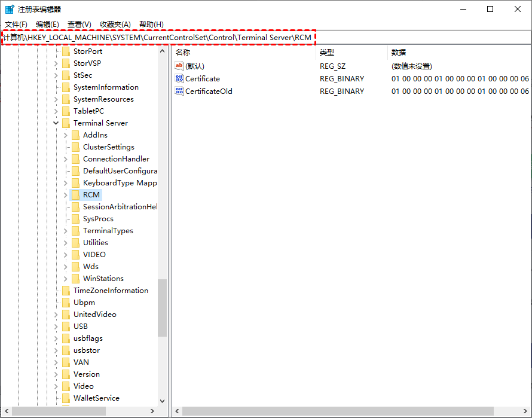Click the AddIns folder icon

76,135
